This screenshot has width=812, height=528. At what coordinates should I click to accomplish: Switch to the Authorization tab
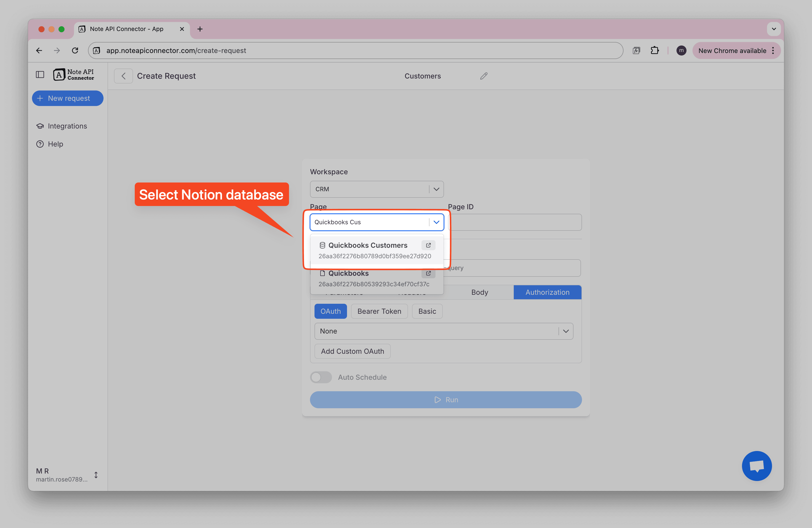pos(547,292)
